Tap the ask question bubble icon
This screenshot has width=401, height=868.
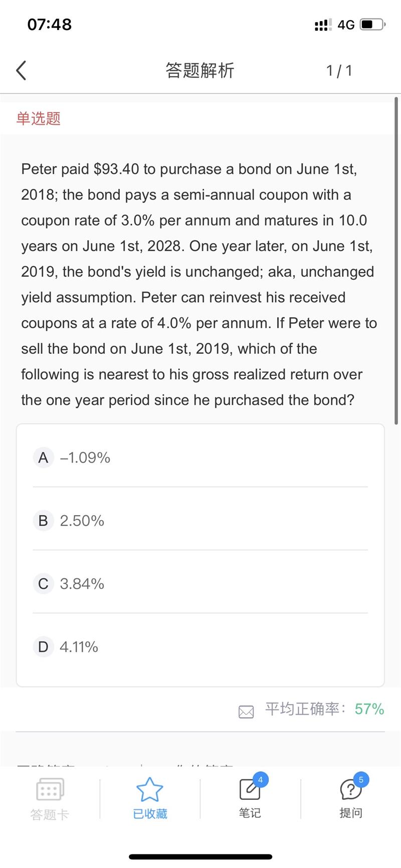tap(350, 789)
